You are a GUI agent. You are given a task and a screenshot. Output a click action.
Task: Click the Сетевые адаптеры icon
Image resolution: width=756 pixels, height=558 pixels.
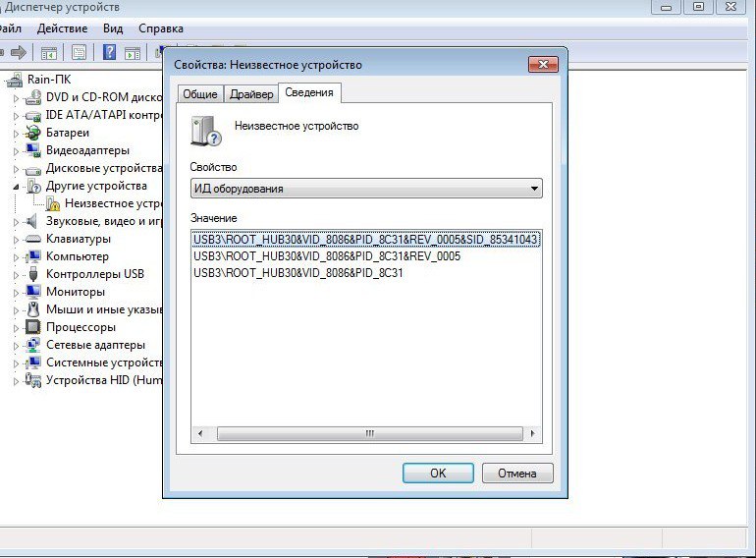(x=32, y=345)
